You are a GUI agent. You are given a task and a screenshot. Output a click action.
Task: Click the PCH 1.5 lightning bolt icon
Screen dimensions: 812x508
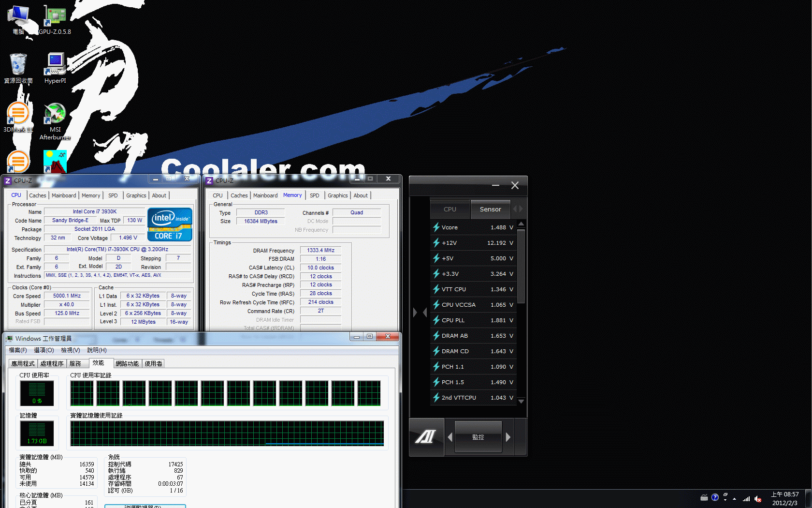click(436, 382)
